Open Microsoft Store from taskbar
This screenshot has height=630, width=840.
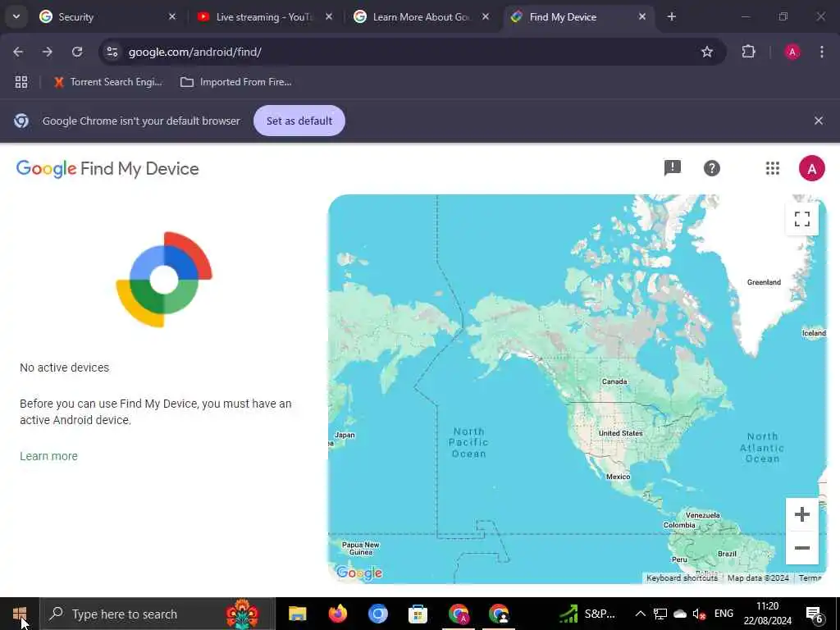418,614
